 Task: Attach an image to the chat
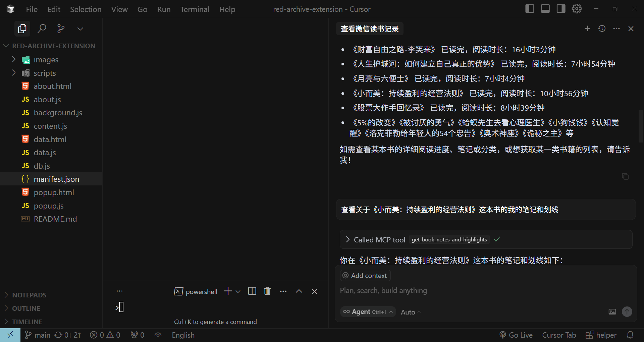click(612, 312)
